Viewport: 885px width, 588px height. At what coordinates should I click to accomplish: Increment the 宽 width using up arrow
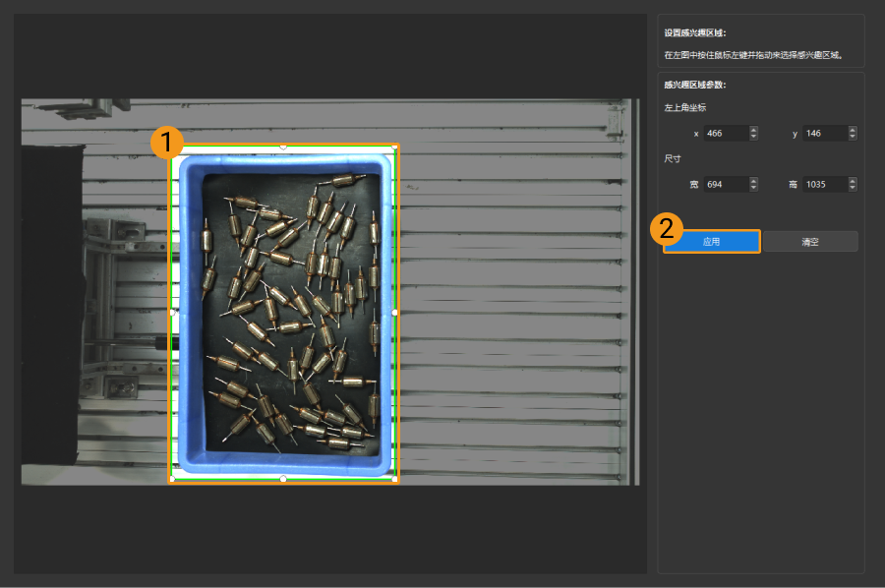(x=754, y=181)
